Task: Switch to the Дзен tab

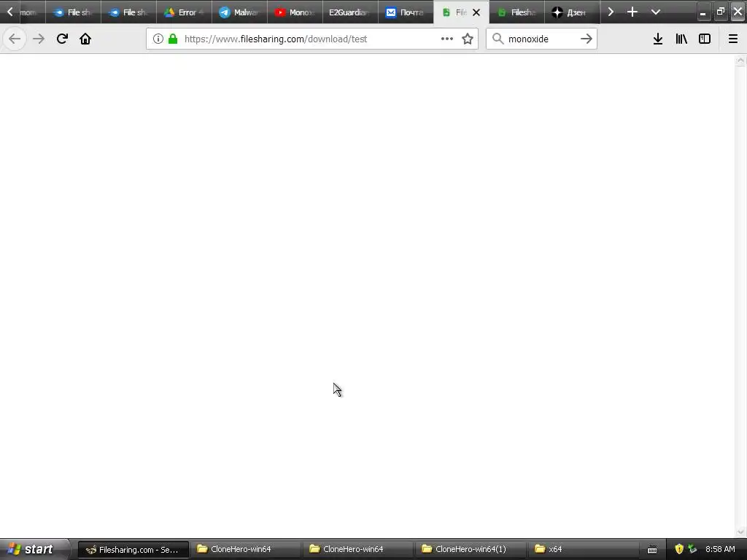Action: 571,12
